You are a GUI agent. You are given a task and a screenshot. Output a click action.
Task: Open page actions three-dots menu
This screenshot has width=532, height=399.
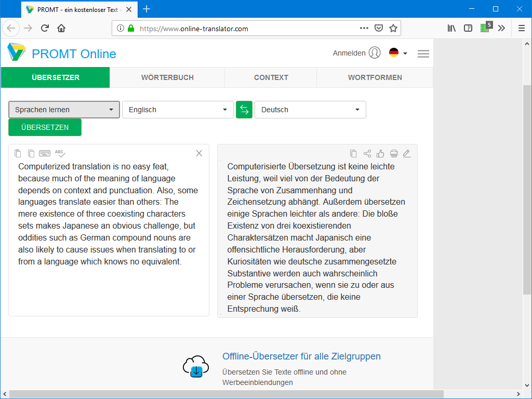[364, 28]
